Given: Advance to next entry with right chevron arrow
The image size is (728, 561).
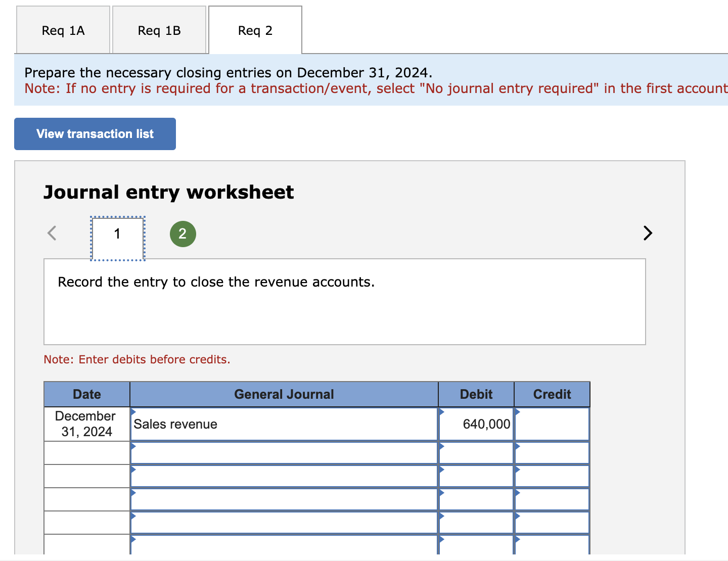Looking at the screenshot, I should click(x=648, y=233).
